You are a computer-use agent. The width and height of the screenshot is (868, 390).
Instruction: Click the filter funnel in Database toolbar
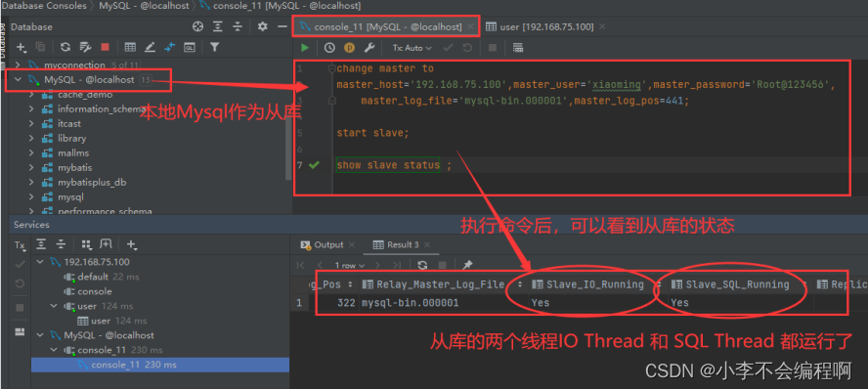[214, 47]
